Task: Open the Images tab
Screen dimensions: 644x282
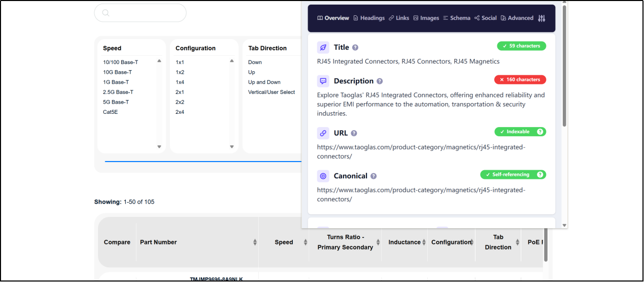Action: (426, 18)
